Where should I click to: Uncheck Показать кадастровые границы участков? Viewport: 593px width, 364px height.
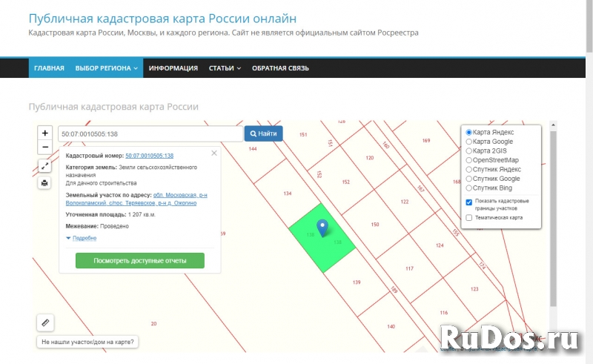click(x=469, y=202)
